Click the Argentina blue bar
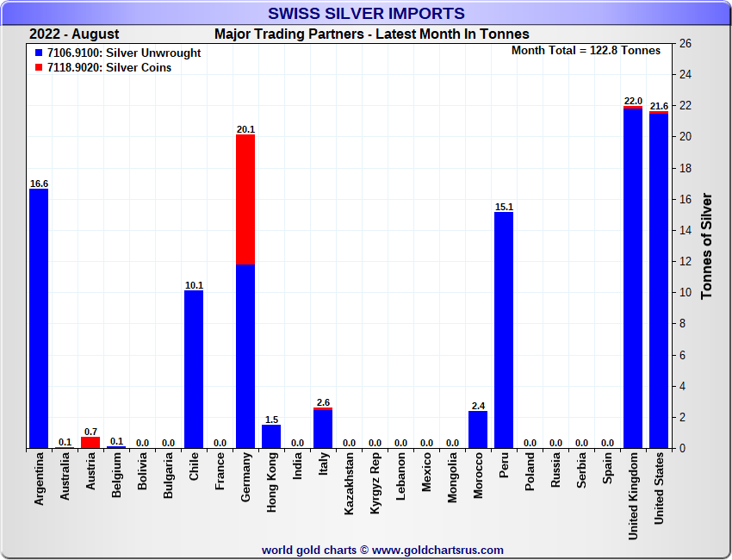This screenshot has width=732, height=560. 39,319
